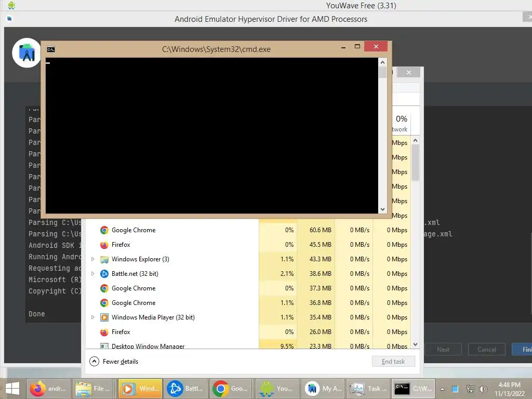The width and height of the screenshot is (532, 399).
Task: Click cmd window scrollbar down arrow
Action: click(382, 209)
